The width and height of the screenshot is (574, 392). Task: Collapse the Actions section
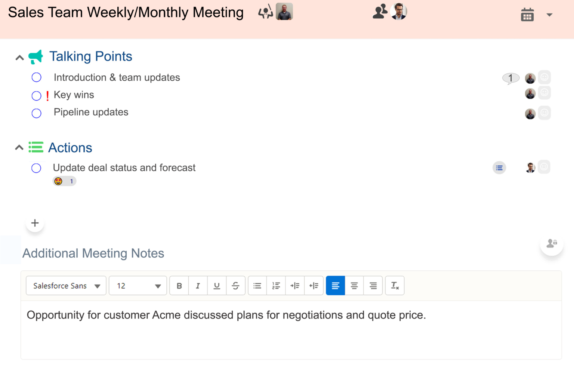click(x=19, y=147)
